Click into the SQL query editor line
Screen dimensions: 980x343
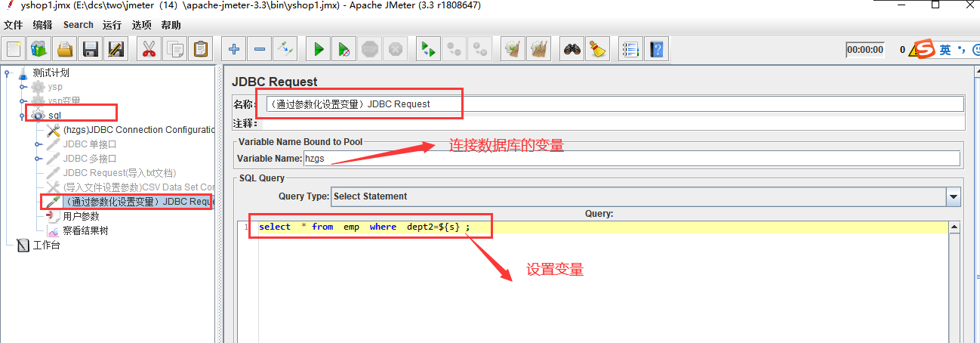tap(602, 227)
